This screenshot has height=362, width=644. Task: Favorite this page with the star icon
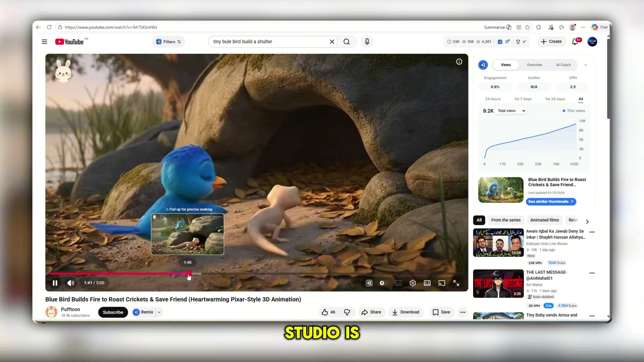(528, 27)
